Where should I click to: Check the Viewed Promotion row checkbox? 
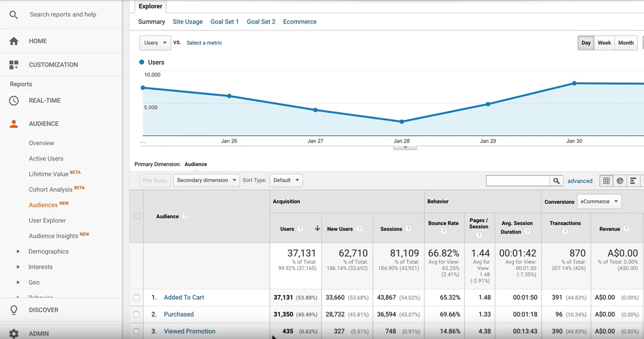pos(136,331)
